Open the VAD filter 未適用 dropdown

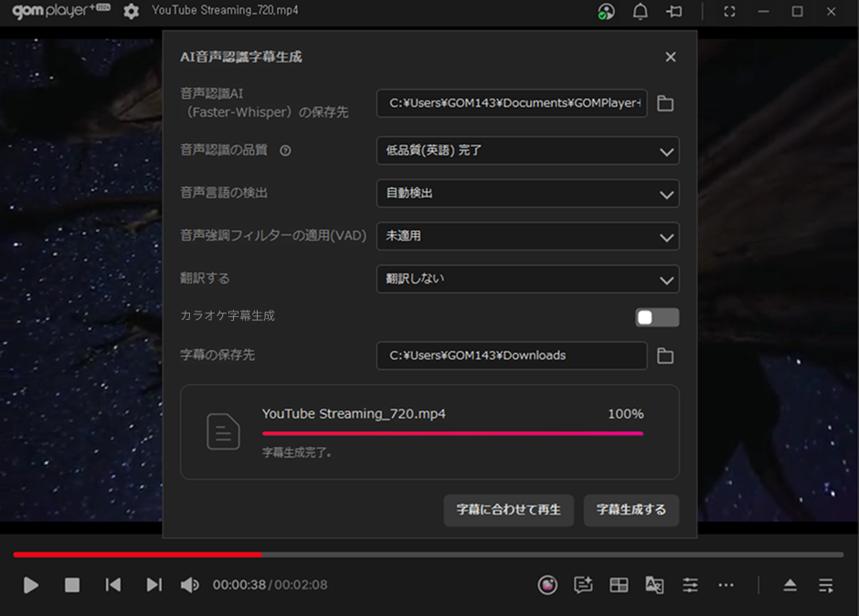point(527,236)
